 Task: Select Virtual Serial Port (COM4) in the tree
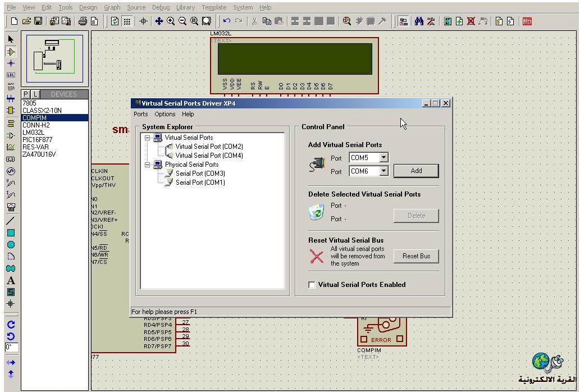click(x=209, y=156)
